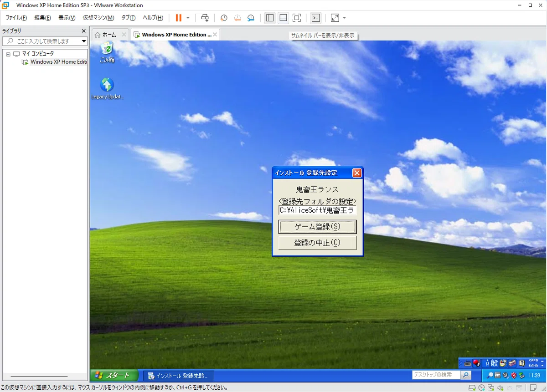This screenshot has width=547, height=392.
Task: Click the library search input field
Action: click(x=45, y=41)
